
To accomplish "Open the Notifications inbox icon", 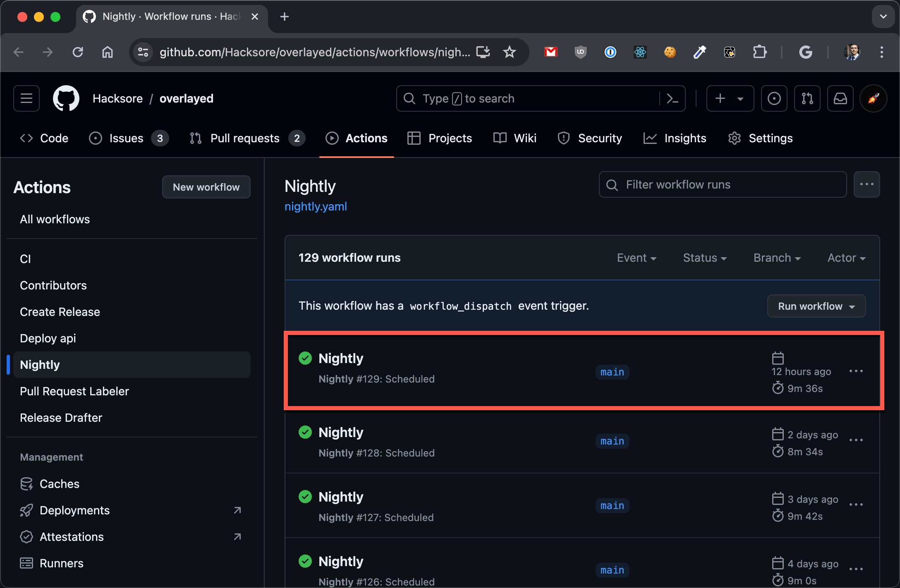I will [x=840, y=98].
